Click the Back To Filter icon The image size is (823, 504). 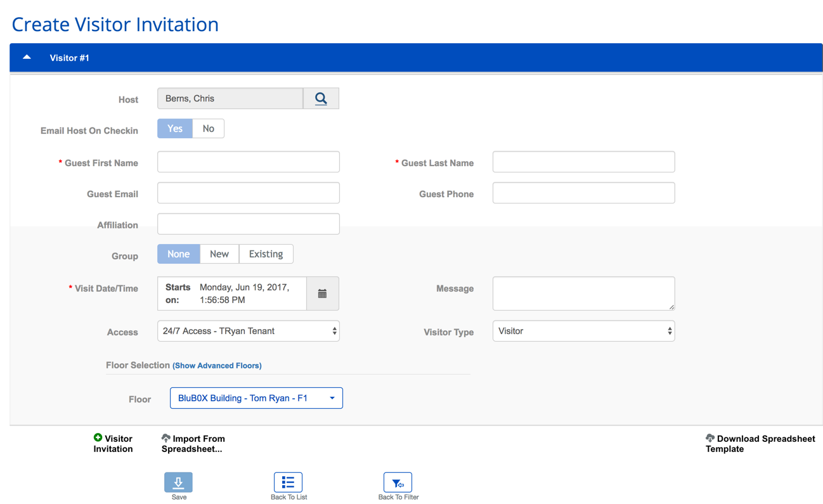398,482
